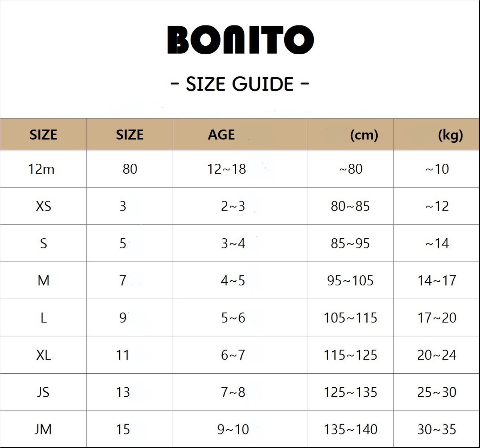
Task: Select the 30~35 weight cell
Action: coord(437,429)
